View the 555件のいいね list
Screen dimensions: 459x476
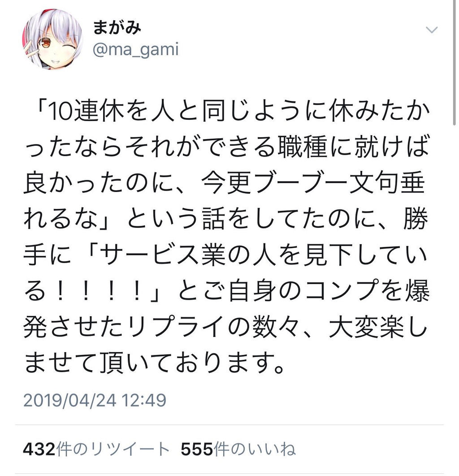238,449
